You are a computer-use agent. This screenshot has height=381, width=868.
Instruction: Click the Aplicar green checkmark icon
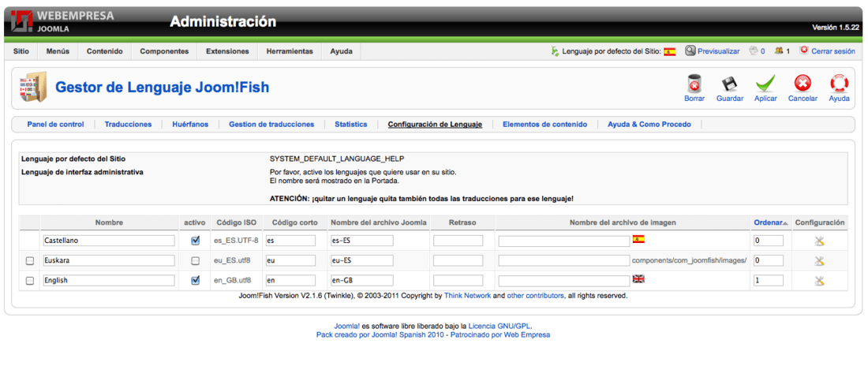click(x=765, y=84)
